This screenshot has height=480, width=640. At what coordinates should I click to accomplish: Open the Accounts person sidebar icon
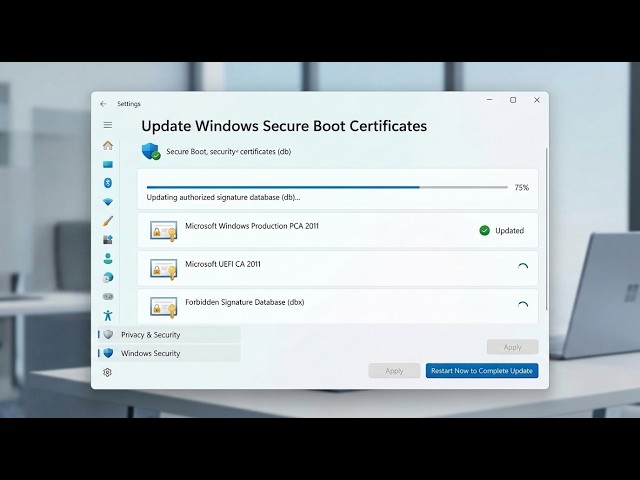pos(108,258)
